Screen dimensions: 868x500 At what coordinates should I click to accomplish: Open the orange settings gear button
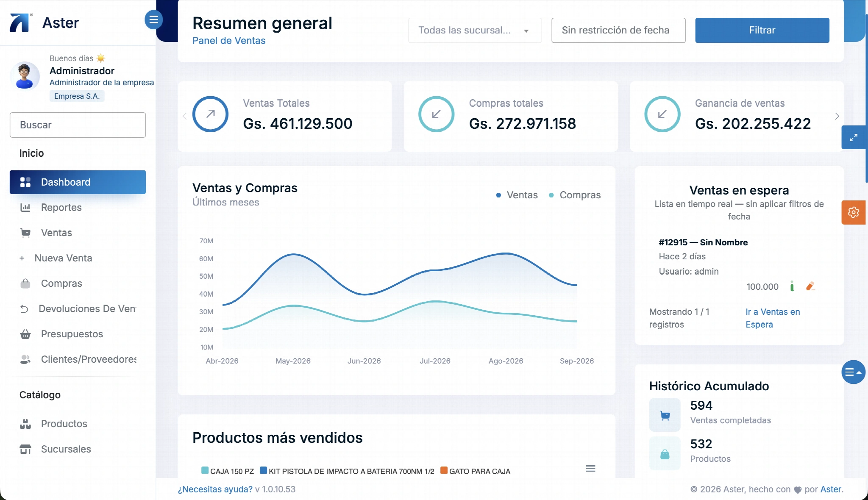(x=854, y=212)
